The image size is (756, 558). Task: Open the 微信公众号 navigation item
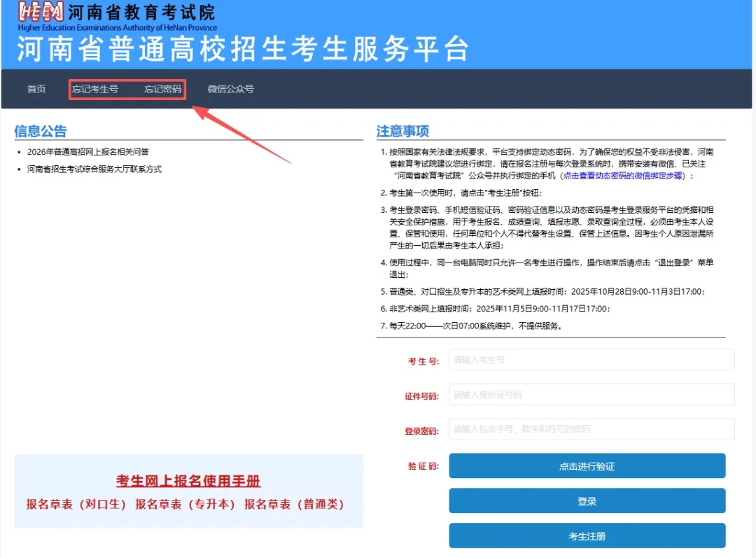[231, 89]
